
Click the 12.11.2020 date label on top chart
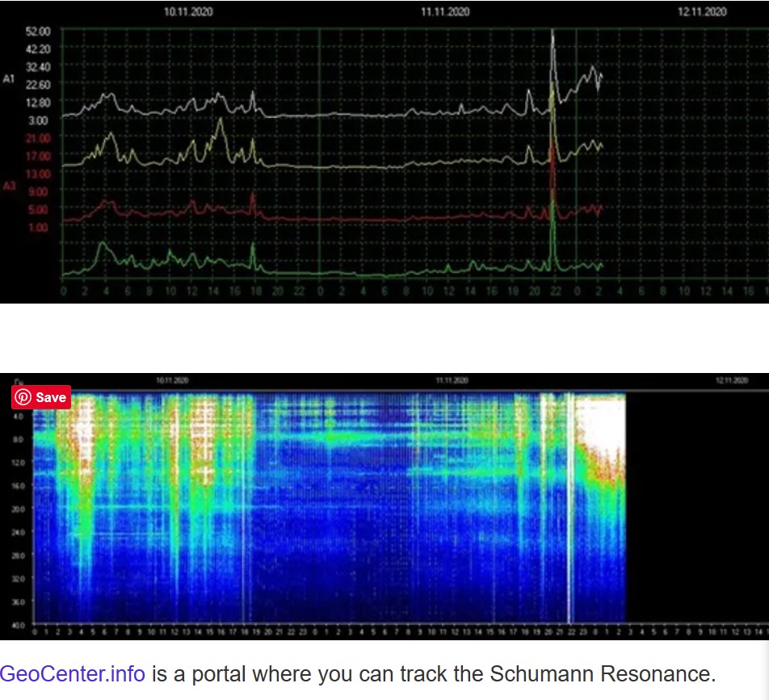point(702,12)
